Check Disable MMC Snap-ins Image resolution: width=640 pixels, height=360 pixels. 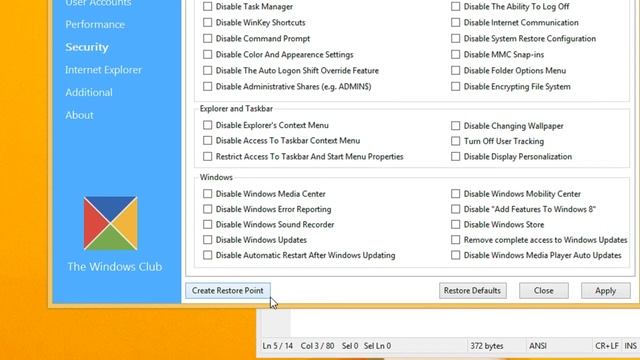(x=456, y=54)
